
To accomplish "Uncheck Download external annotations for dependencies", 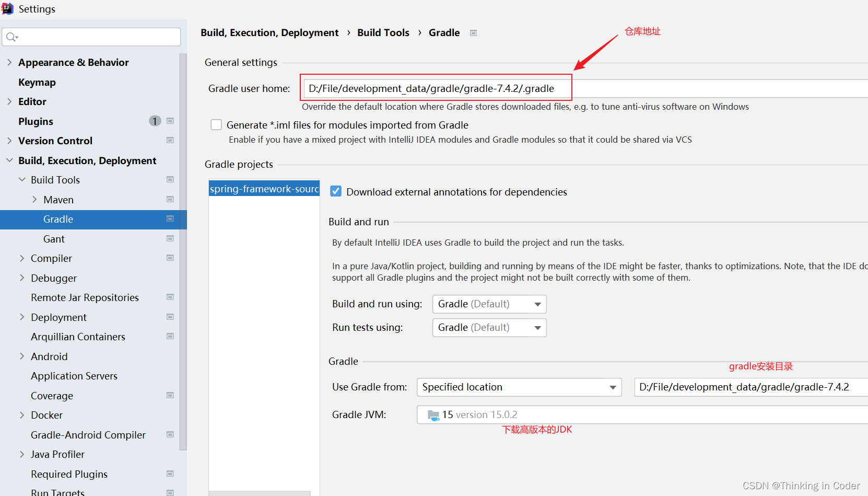I will 336,192.
